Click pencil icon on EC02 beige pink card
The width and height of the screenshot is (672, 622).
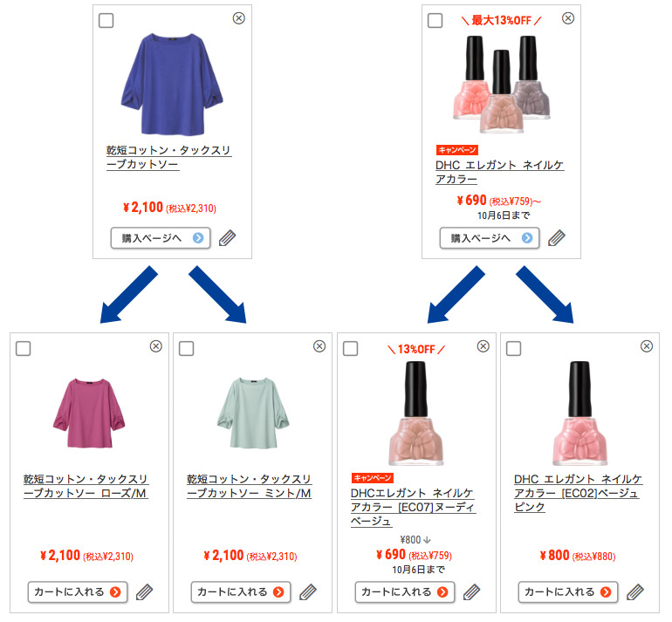635,592
